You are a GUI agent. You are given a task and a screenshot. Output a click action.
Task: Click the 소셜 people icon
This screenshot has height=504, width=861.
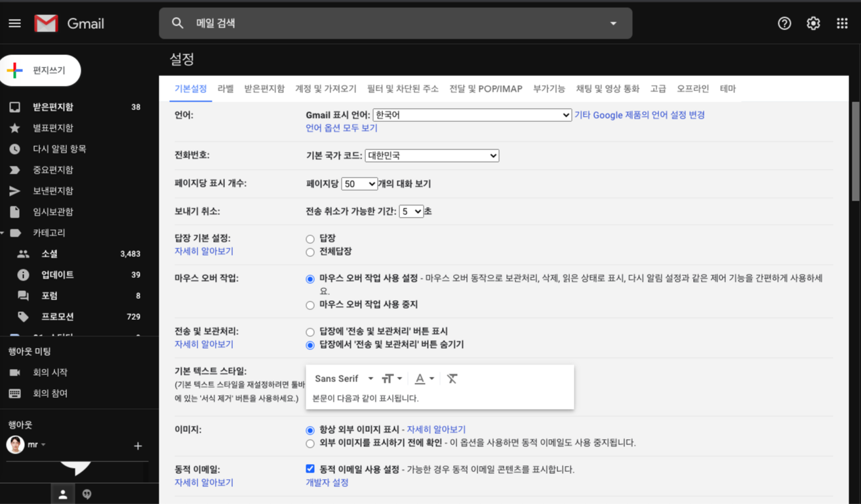point(23,254)
